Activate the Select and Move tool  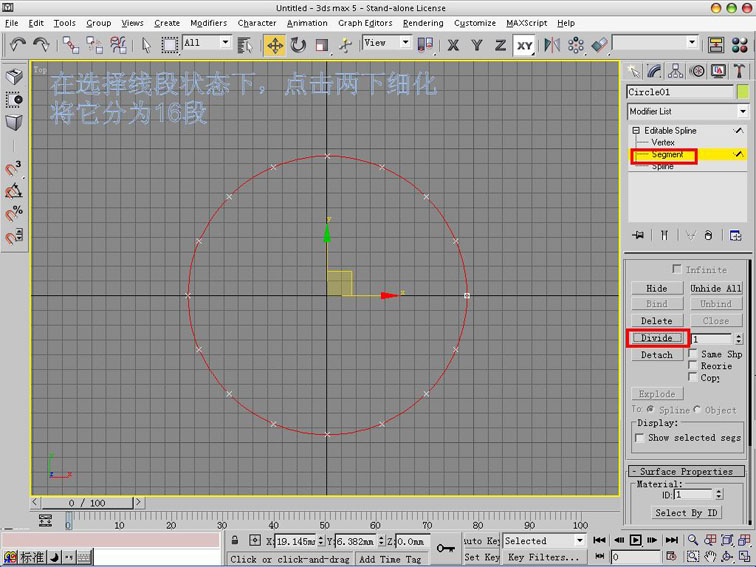(275, 46)
